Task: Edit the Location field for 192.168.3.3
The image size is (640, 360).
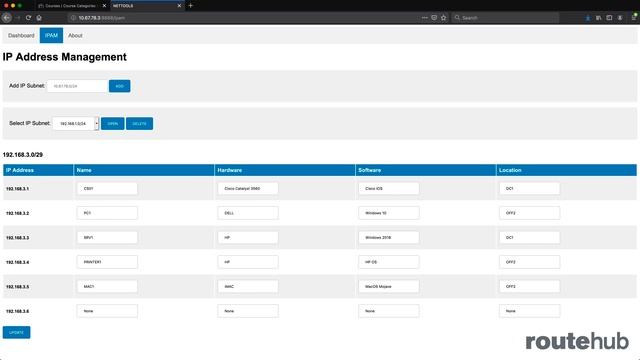Action: click(x=529, y=238)
